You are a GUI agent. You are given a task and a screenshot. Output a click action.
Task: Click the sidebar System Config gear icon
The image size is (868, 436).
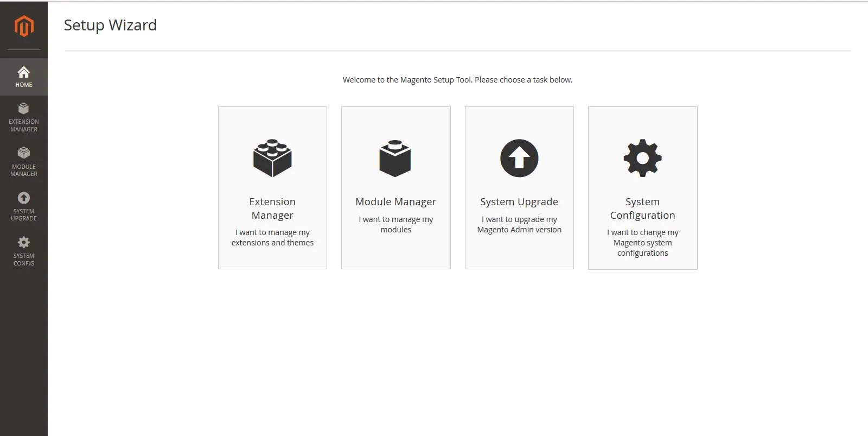(24, 242)
